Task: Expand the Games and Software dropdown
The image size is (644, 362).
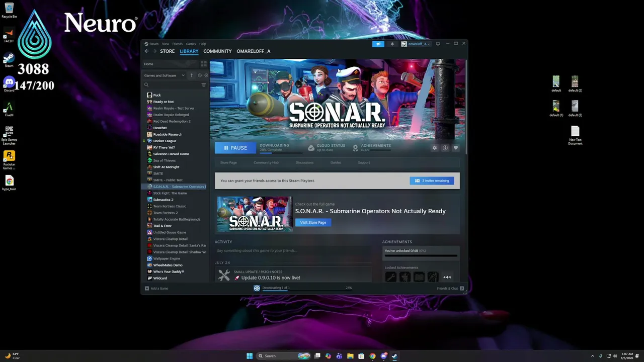Action: (165, 75)
